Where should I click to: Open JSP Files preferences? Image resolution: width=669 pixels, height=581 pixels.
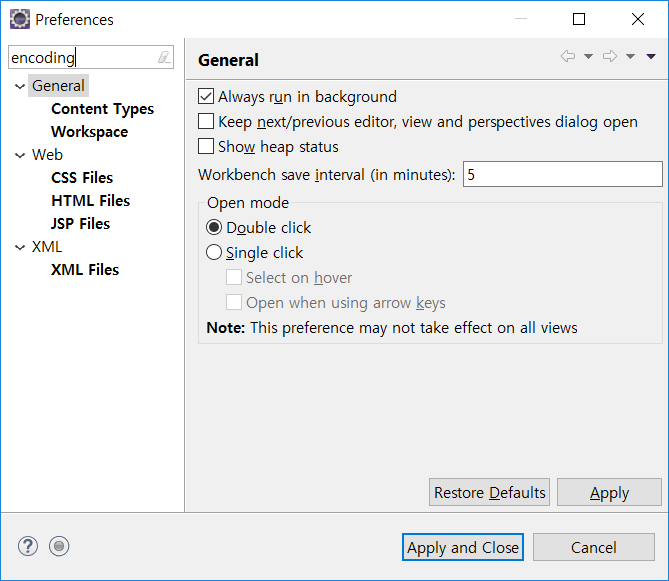tap(81, 224)
